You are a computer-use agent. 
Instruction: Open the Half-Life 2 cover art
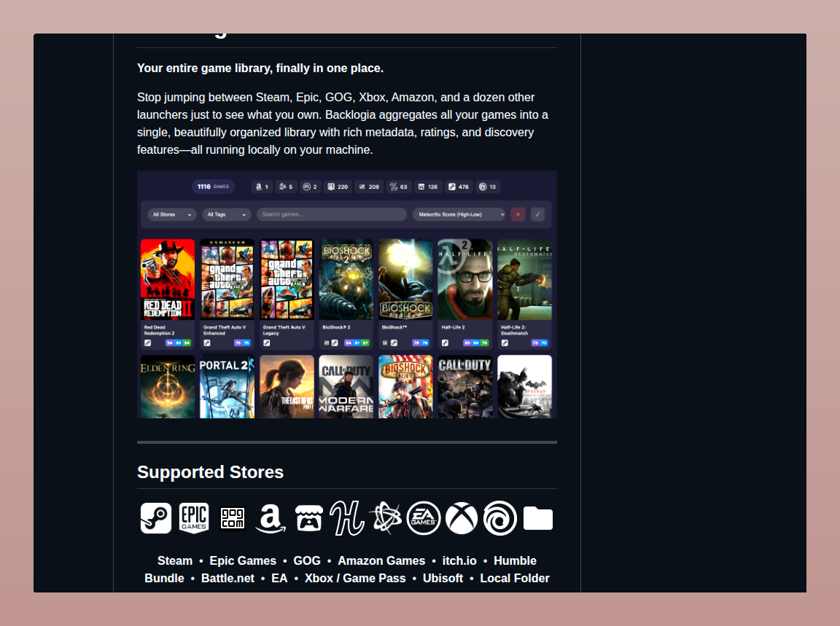465,280
